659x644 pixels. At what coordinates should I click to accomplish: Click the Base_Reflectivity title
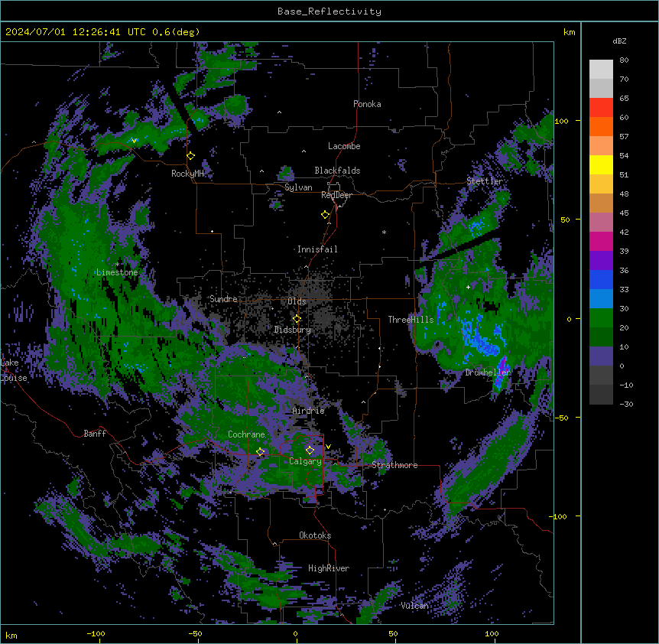pyautogui.click(x=329, y=11)
